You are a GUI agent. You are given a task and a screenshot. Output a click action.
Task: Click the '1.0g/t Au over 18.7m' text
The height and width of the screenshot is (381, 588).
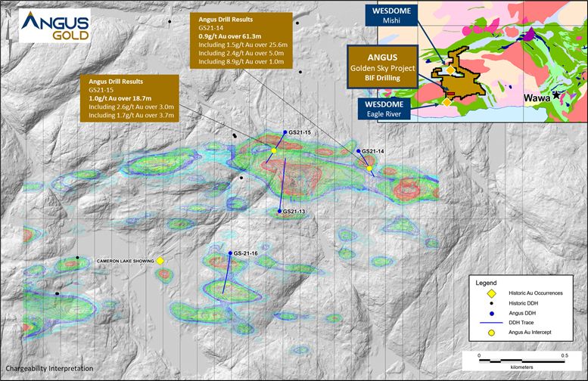120,98
